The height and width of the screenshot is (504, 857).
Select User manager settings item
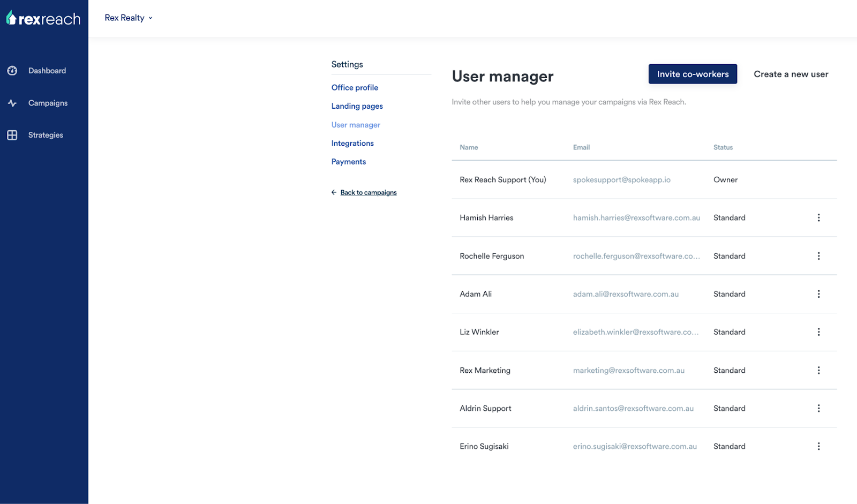(x=356, y=125)
